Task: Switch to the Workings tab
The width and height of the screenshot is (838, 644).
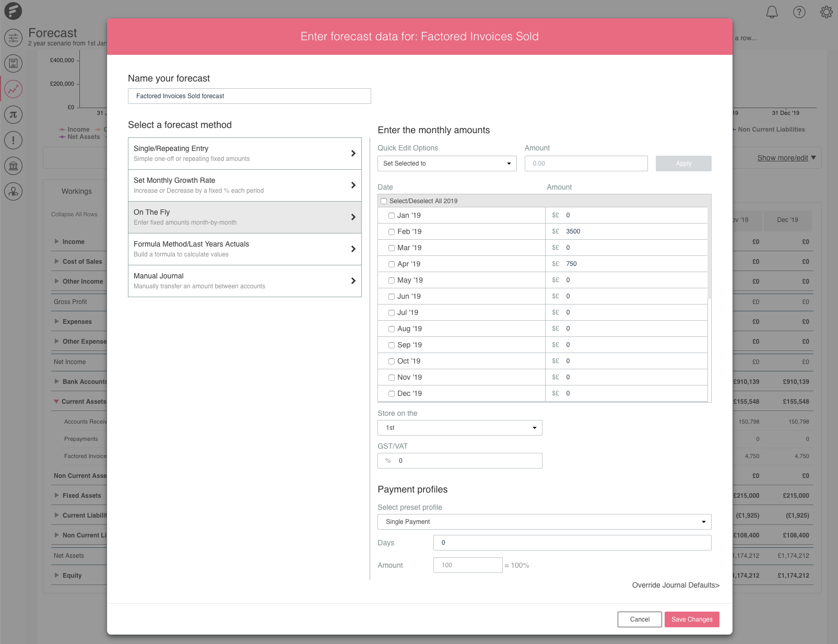Action: (x=77, y=191)
